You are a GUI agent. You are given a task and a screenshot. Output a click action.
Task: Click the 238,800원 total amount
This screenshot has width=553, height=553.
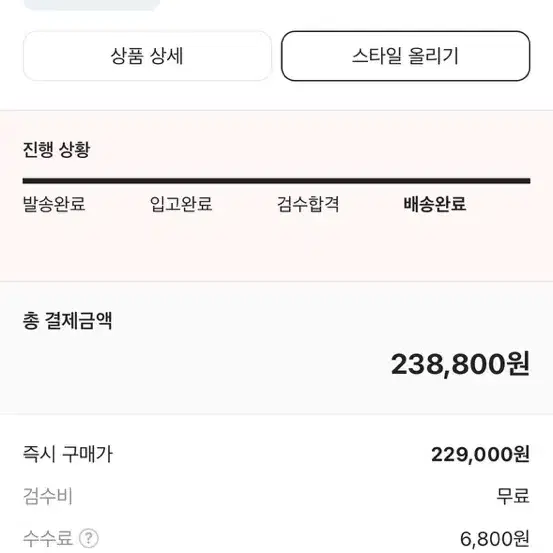460,364
